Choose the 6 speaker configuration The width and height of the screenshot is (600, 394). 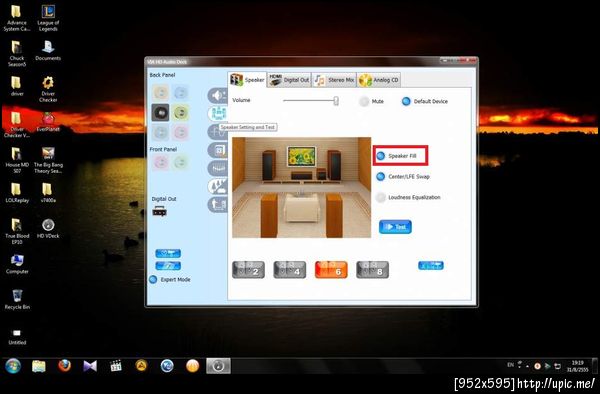pos(331,270)
